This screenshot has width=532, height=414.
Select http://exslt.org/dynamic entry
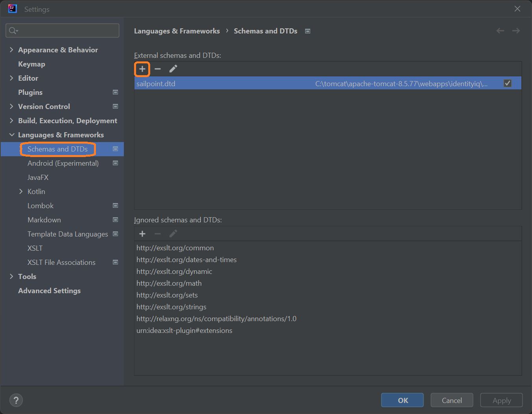174,272
